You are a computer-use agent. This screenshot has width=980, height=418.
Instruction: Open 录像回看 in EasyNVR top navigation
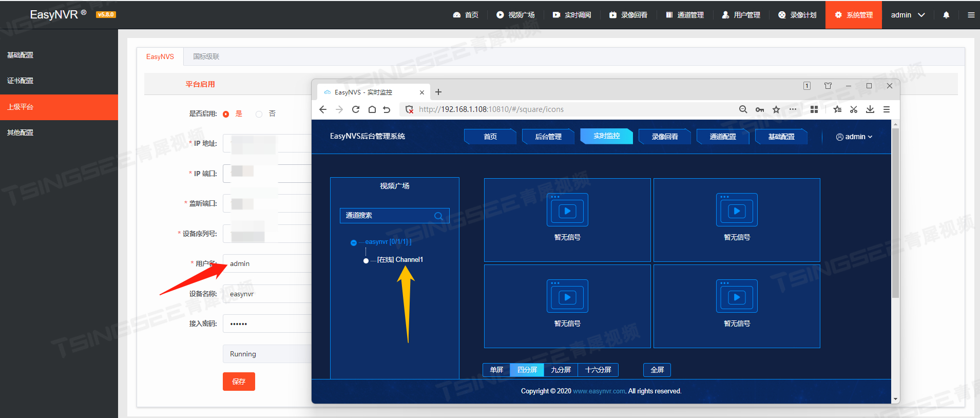pos(628,15)
